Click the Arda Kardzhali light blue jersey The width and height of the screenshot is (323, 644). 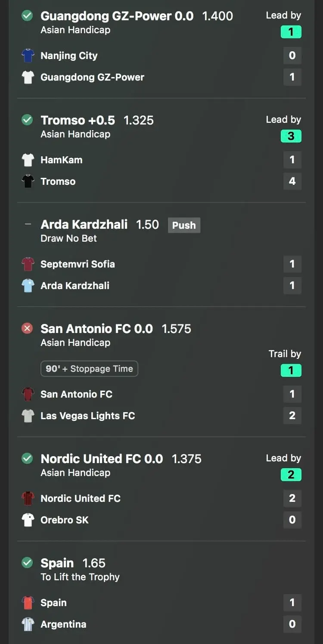[x=28, y=286]
